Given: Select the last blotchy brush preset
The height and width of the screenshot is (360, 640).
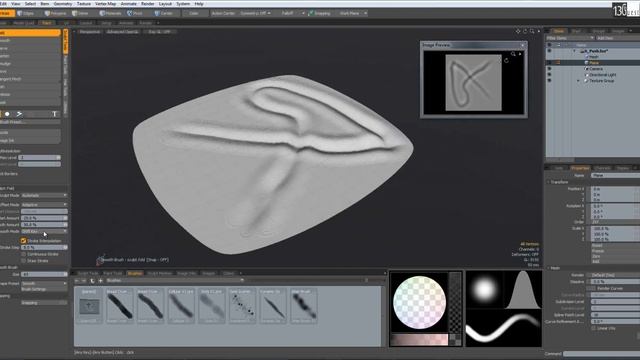Looking at the screenshot, I should 303,306.
